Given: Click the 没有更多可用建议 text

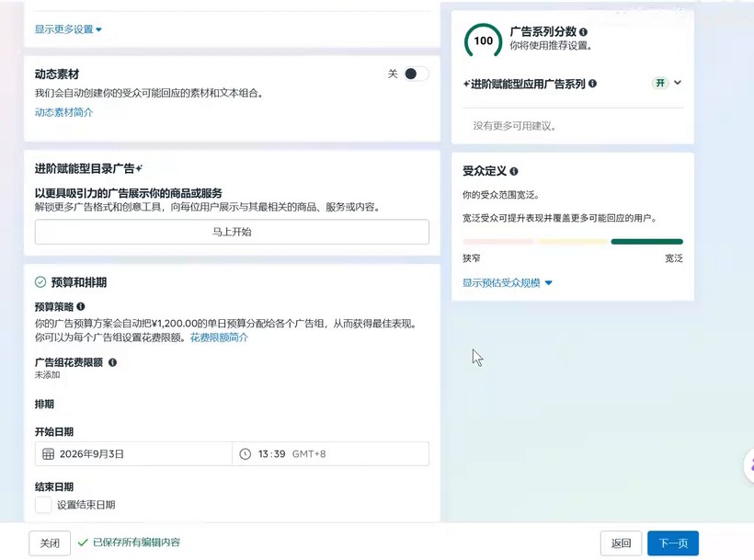Looking at the screenshot, I should click(515, 126).
